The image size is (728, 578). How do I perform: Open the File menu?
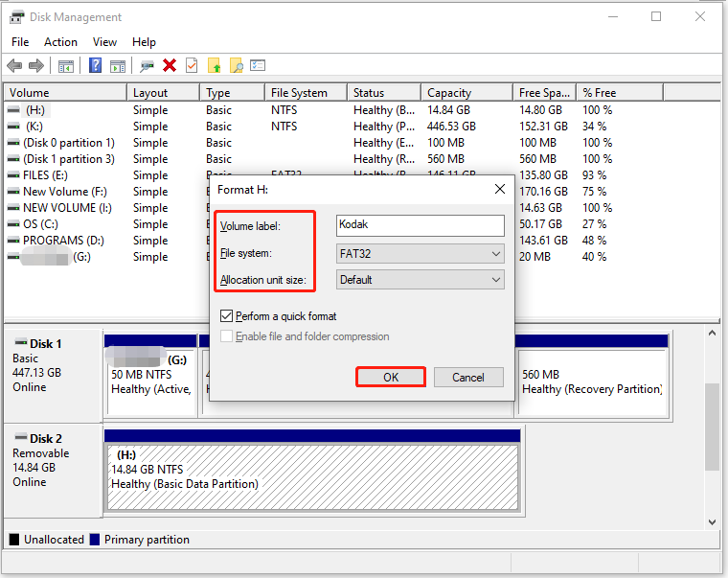coord(20,42)
